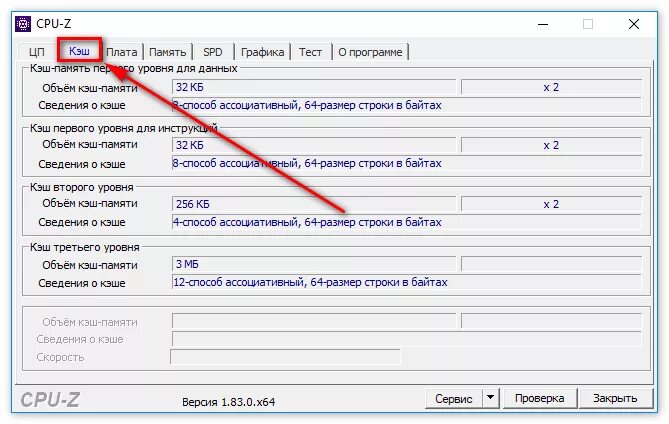Click the Сведения о кэше label under Кэш второго уровня
Viewport: 669px width, 424px height.
[81, 222]
